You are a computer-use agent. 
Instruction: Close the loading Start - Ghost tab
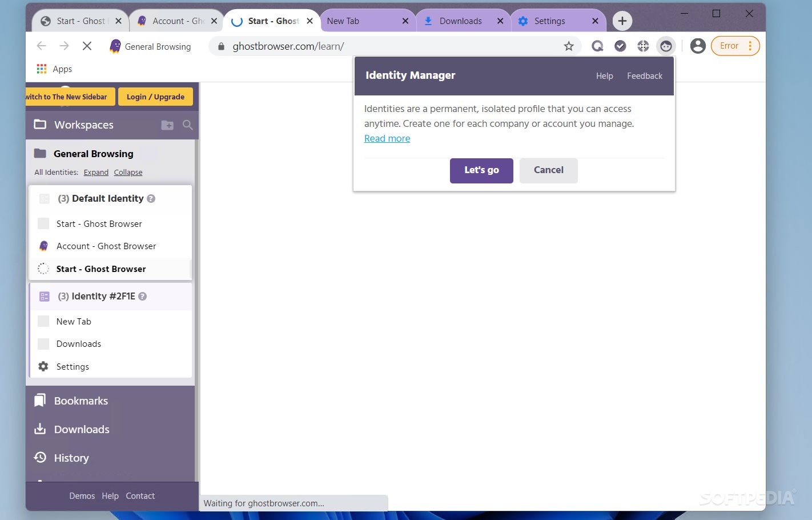[x=309, y=21]
